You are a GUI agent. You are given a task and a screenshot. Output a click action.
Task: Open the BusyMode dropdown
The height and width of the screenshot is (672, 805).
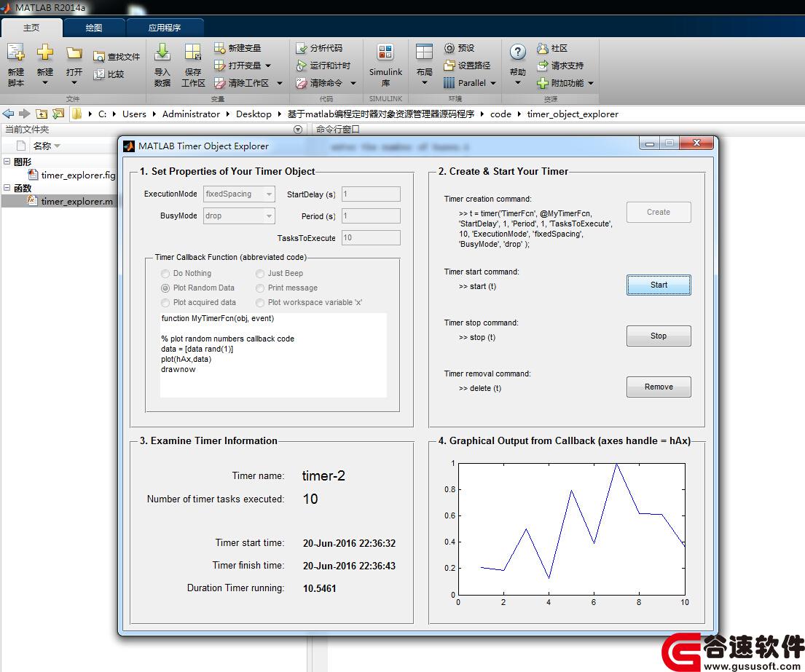239,216
